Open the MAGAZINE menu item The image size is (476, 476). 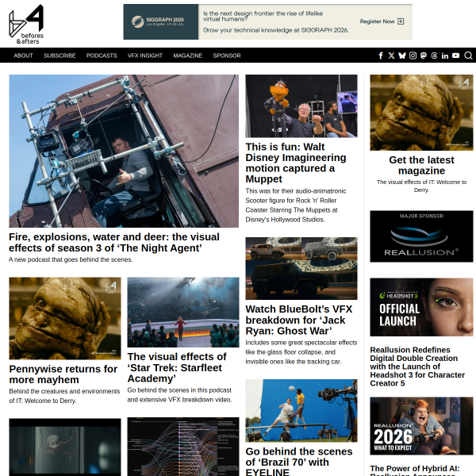coord(187,56)
